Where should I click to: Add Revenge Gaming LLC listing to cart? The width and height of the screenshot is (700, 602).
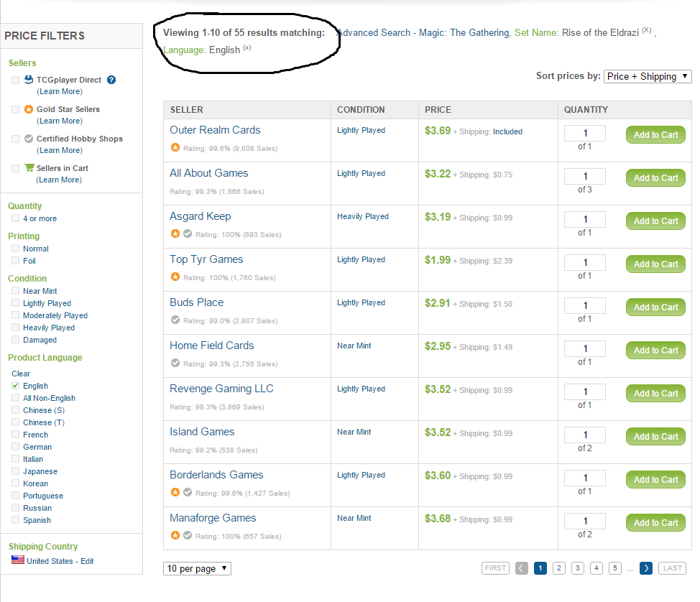point(656,394)
